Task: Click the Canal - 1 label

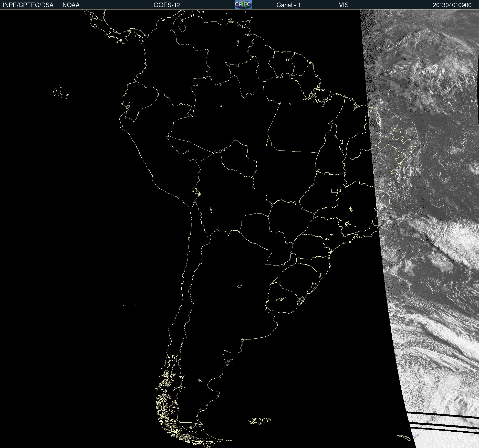Action: click(289, 5)
